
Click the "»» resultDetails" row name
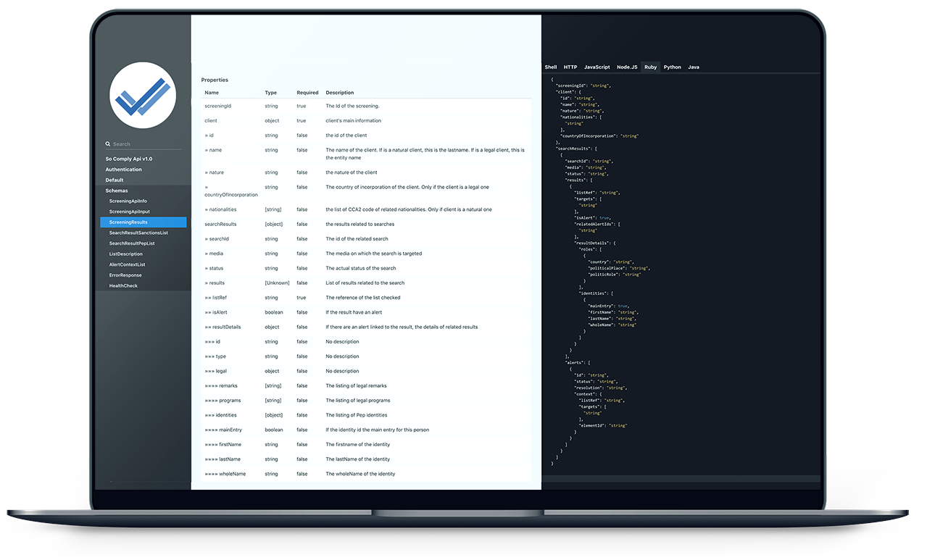223,327
